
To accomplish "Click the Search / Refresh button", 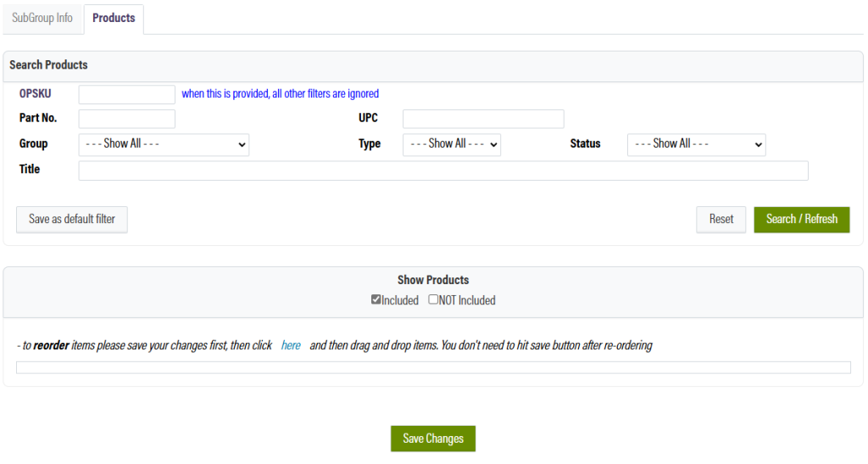I will (x=801, y=219).
